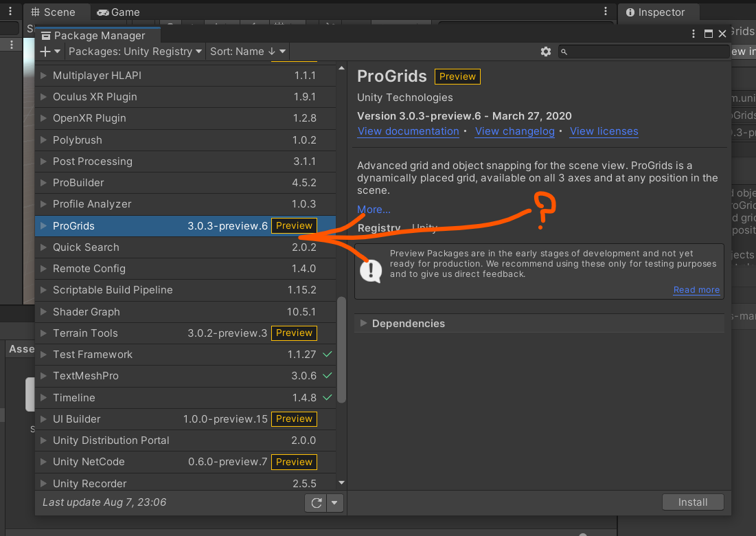
Task: Open the View documentation link
Action: 408,131
